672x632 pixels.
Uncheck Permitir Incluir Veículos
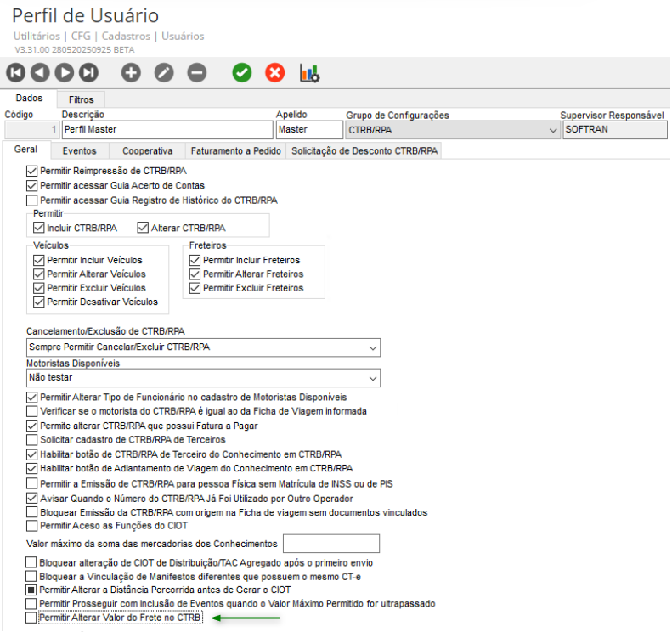[x=38, y=260]
